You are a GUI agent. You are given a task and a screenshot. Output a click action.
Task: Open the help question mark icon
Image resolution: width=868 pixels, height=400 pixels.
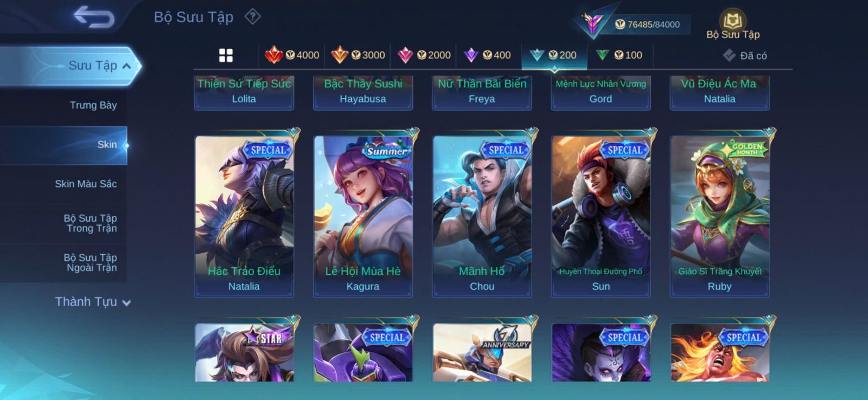point(252,17)
